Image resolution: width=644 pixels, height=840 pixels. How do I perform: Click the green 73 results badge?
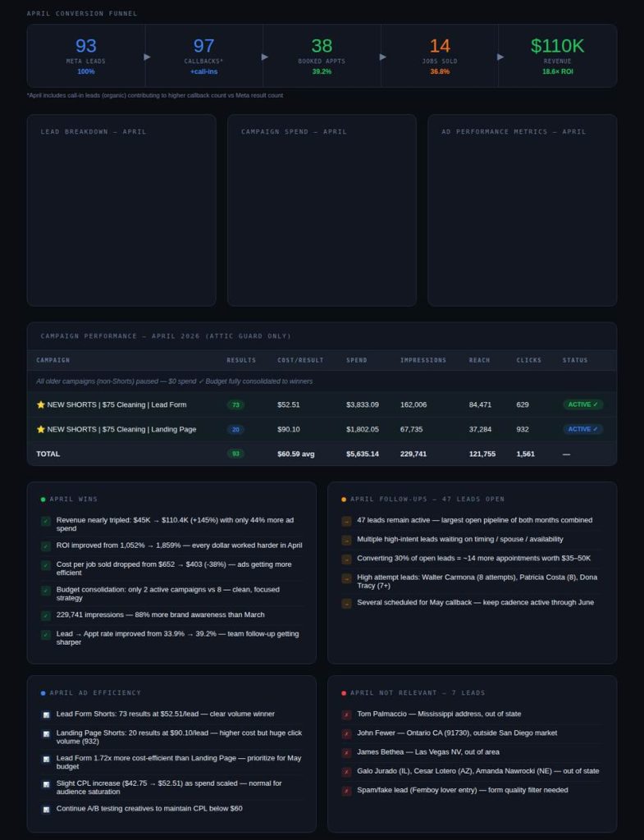pos(235,405)
